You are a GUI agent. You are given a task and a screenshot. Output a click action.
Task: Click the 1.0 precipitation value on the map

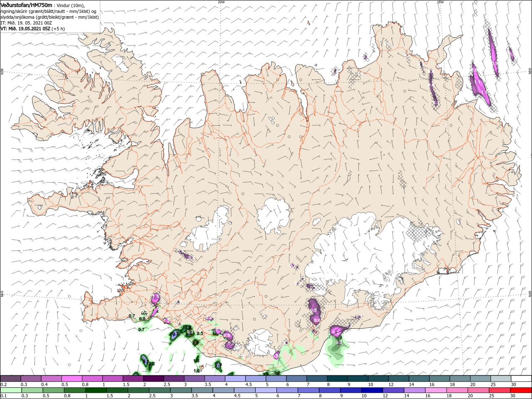(x=197, y=371)
